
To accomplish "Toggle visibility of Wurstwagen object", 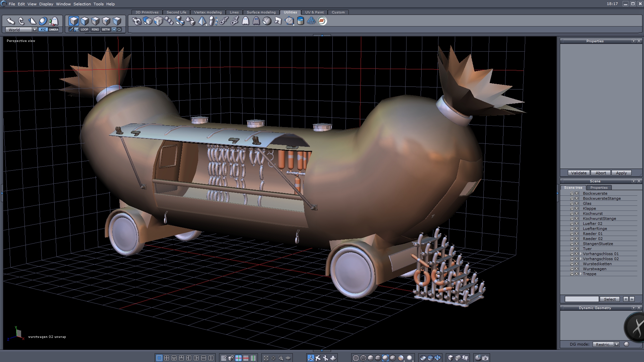I will pos(577,269).
